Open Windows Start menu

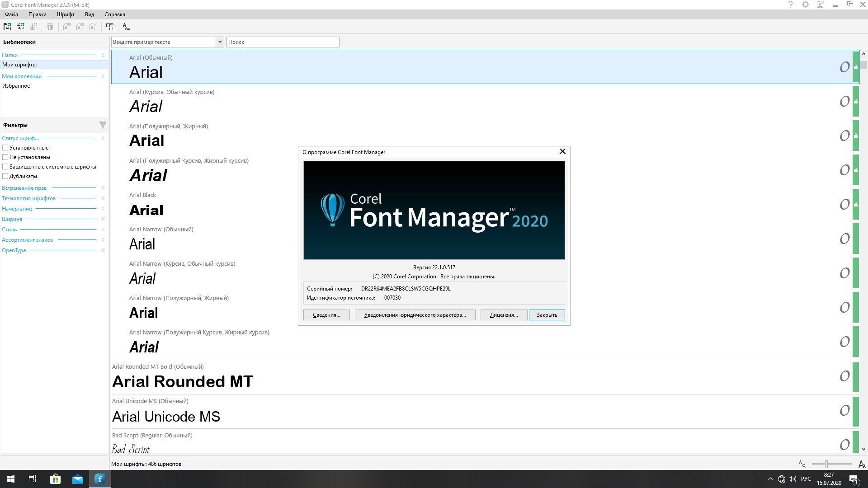[x=11, y=479]
